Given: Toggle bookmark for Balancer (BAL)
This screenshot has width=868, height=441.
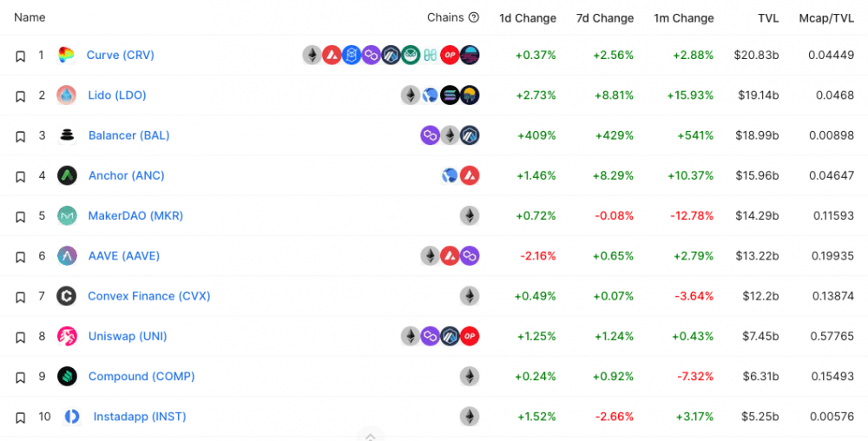Looking at the screenshot, I should tap(21, 136).
